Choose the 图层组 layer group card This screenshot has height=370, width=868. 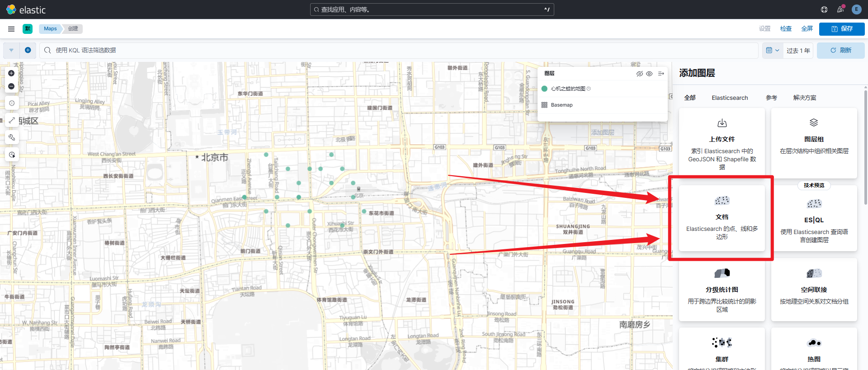(x=814, y=143)
